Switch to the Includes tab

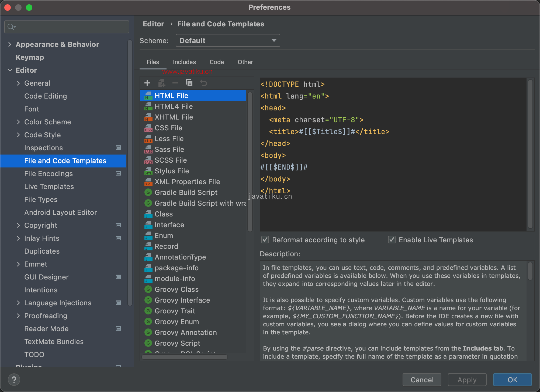pyautogui.click(x=184, y=62)
